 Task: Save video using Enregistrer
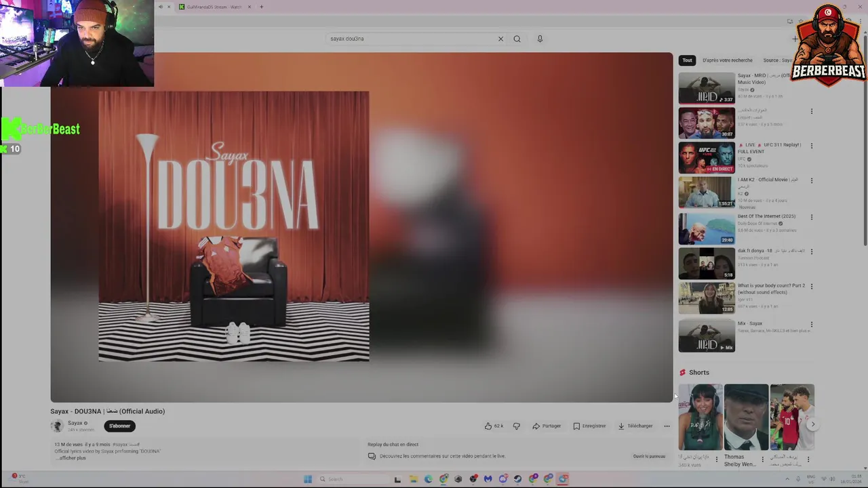click(589, 426)
